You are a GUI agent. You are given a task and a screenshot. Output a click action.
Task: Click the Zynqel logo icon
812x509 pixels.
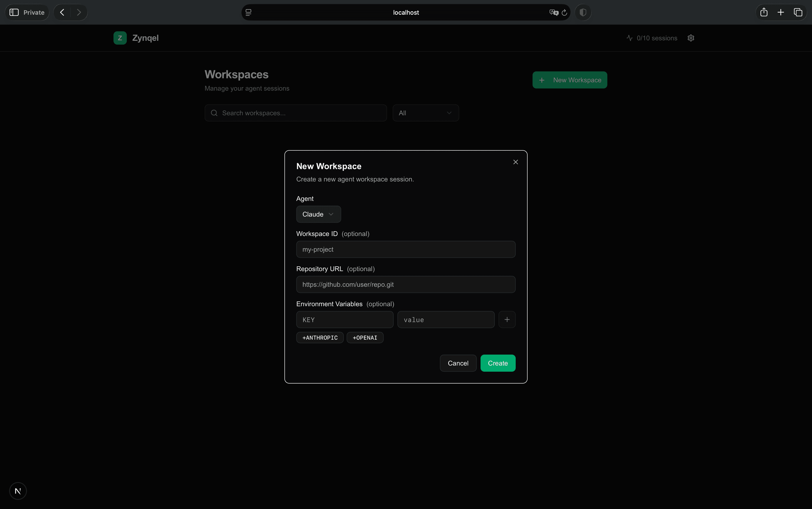pyautogui.click(x=120, y=38)
